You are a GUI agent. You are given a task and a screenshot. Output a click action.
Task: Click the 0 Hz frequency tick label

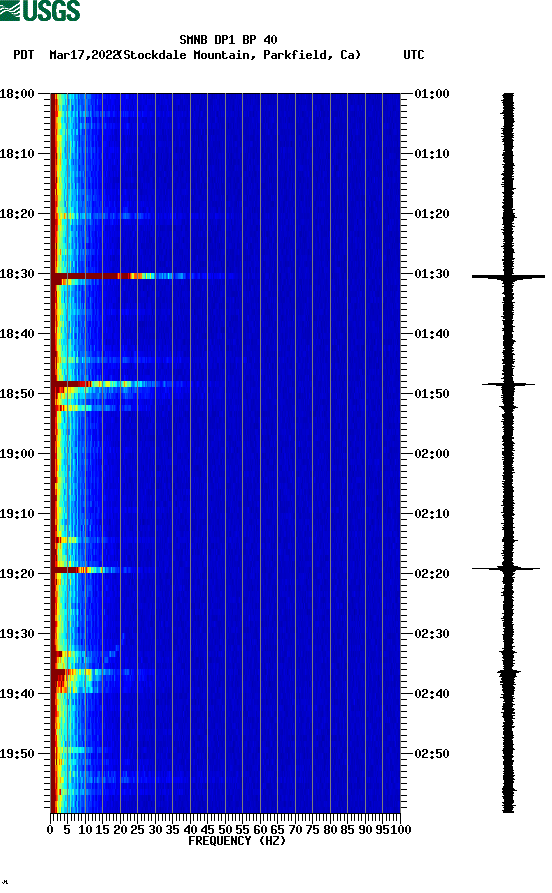(50, 830)
